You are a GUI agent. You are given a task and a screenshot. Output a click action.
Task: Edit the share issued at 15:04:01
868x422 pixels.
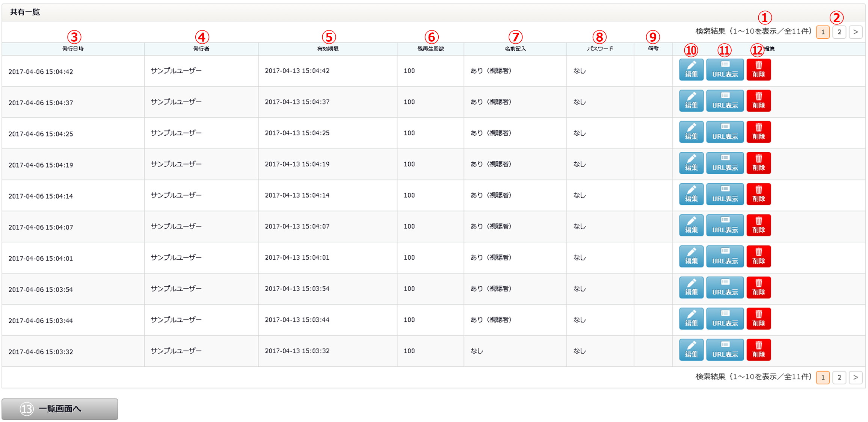[691, 257]
